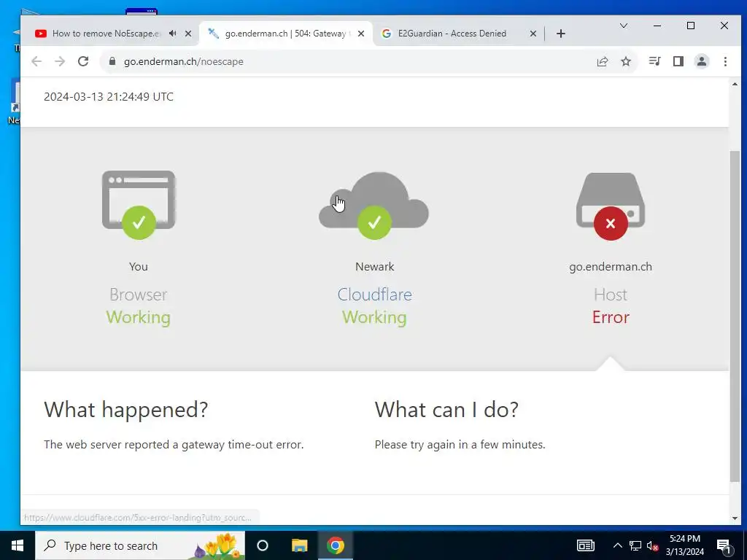Open File Explorer from taskbar

pyautogui.click(x=299, y=545)
